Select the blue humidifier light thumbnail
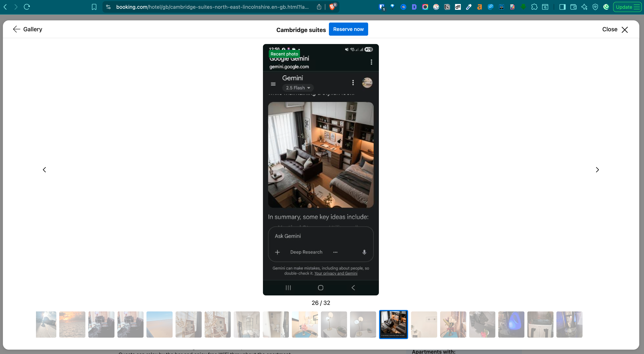This screenshot has width=644, height=354. (x=511, y=324)
